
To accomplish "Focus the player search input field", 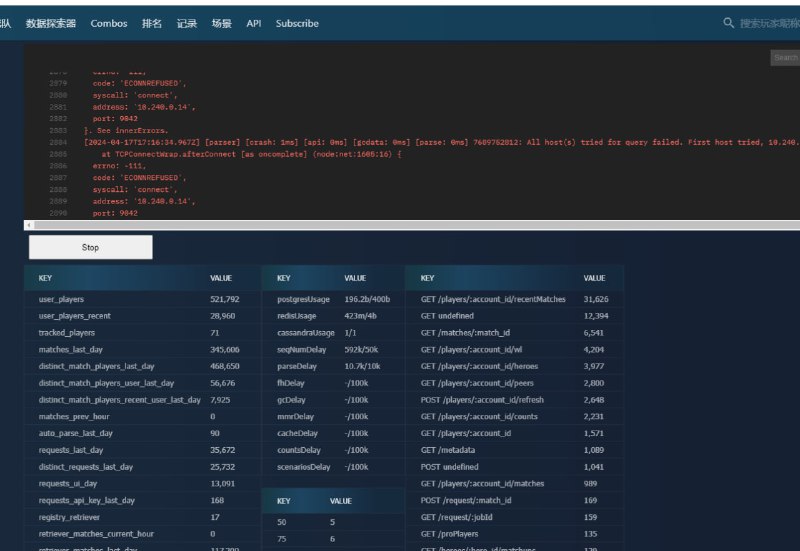I will (768, 23).
